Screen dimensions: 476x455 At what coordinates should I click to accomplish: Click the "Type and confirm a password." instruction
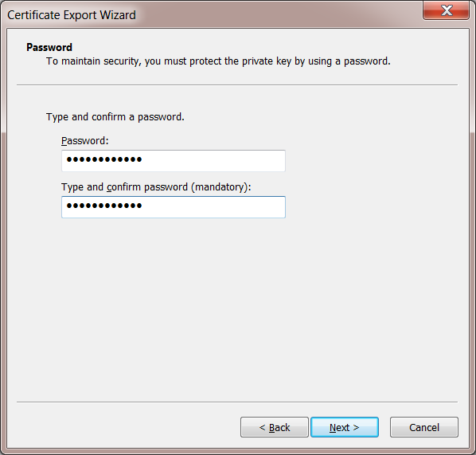pos(115,117)
